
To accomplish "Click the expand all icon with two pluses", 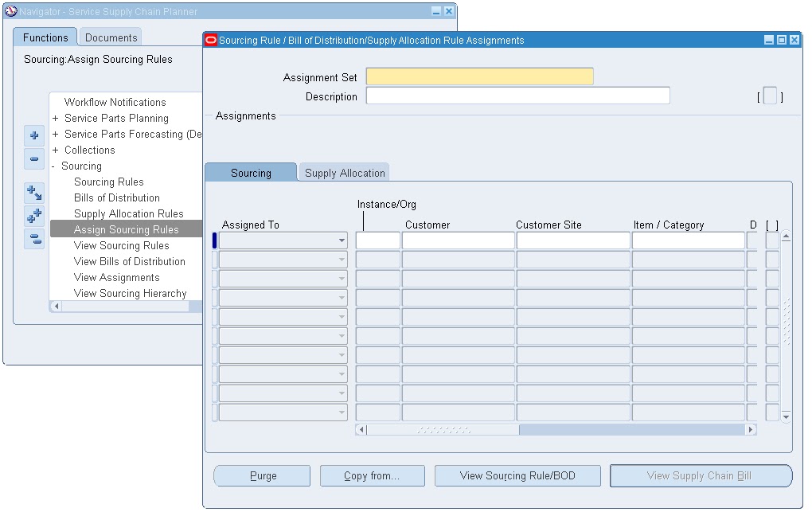I will (34, 216).
